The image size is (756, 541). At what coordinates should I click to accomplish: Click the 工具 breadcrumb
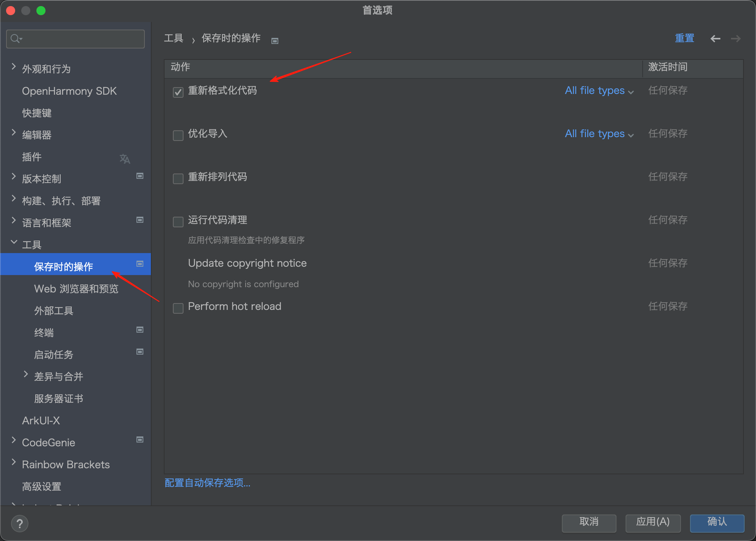tap(174, 38)
